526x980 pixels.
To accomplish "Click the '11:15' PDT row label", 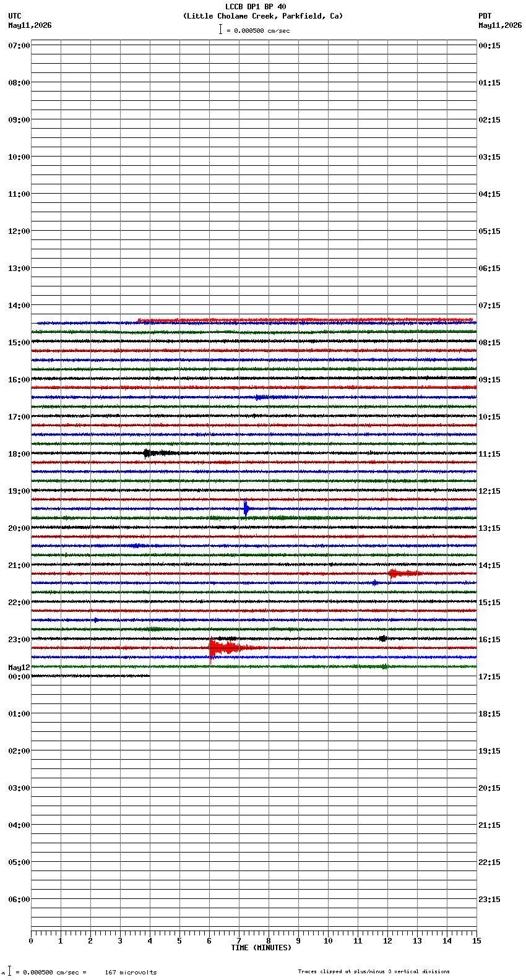I will [x=489, y=454].
